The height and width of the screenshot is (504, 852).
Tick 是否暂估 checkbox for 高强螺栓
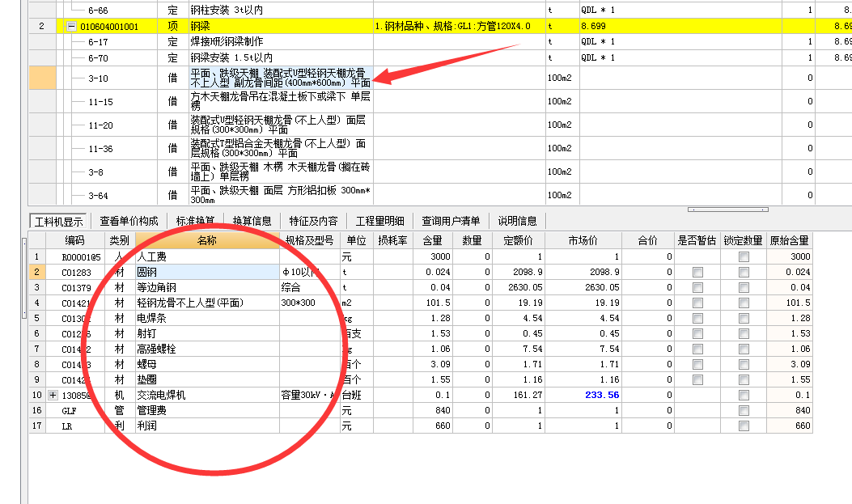point(697,349)
